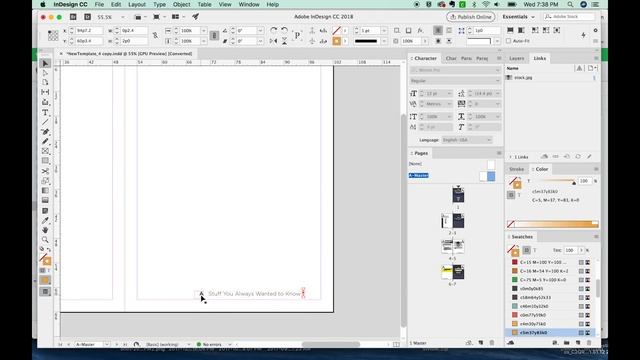Choose the Type tool
Image resolution: width=640 pixels, height=360 pixels.
45,112
